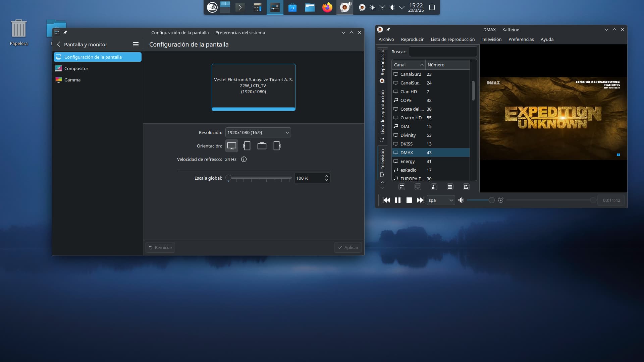Click the instant record save icon
The width and height of the screenshot is (644, 362).
466,187
